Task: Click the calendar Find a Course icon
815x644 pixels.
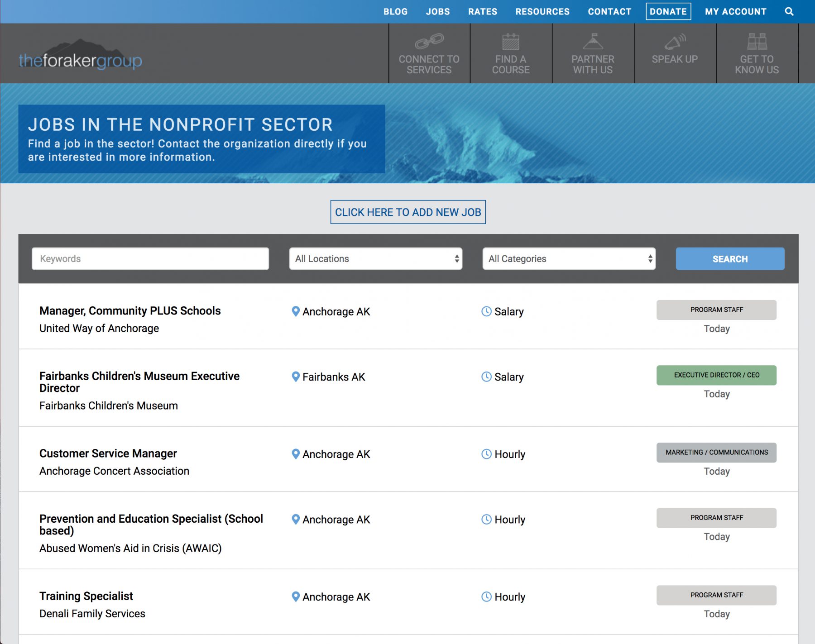Action: [x=511, y=42]
